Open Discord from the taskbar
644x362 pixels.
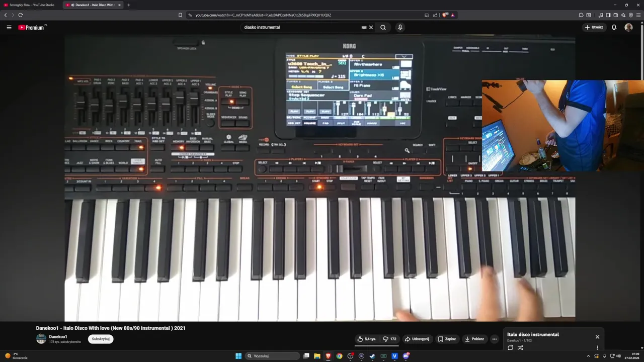pos(406,356)
